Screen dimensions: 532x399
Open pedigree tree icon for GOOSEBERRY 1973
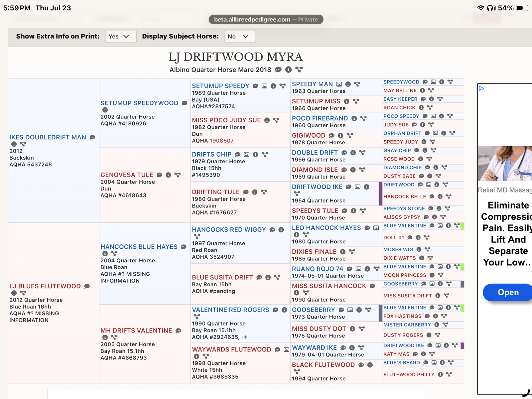(x=368, y=310)
